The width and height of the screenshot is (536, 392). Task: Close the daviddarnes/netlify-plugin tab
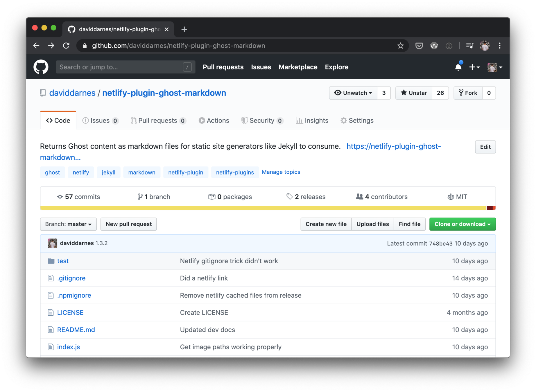[166, 29]
